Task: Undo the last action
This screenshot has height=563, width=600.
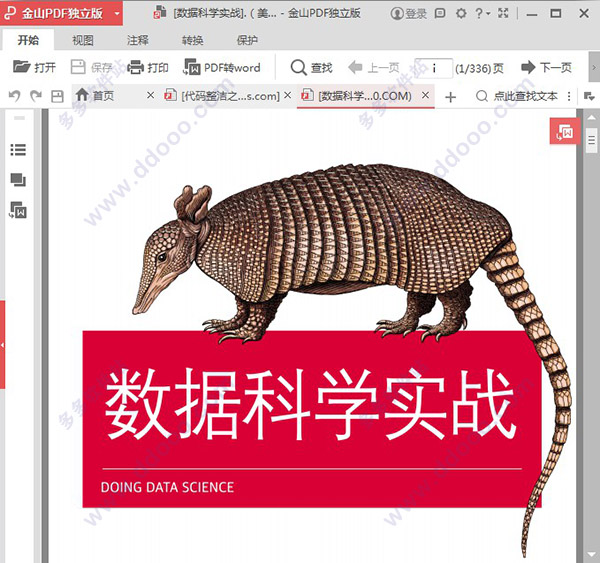Action: coord(15,96)
